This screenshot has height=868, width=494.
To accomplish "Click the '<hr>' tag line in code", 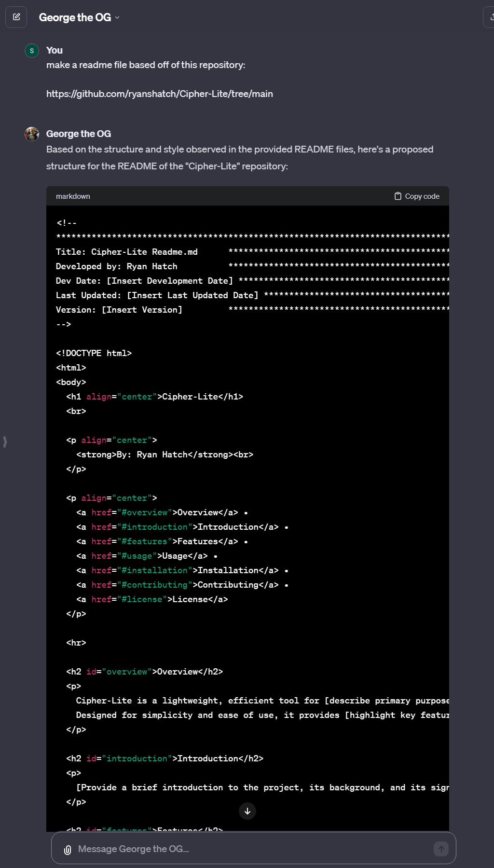I will click(76, 643).
